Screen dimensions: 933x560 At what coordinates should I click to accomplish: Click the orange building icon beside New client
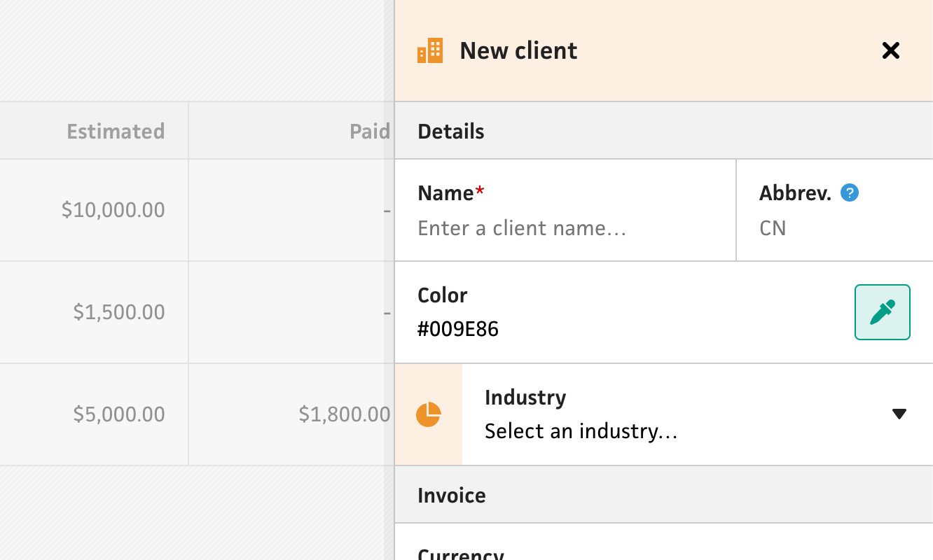(x=430, y=50)
